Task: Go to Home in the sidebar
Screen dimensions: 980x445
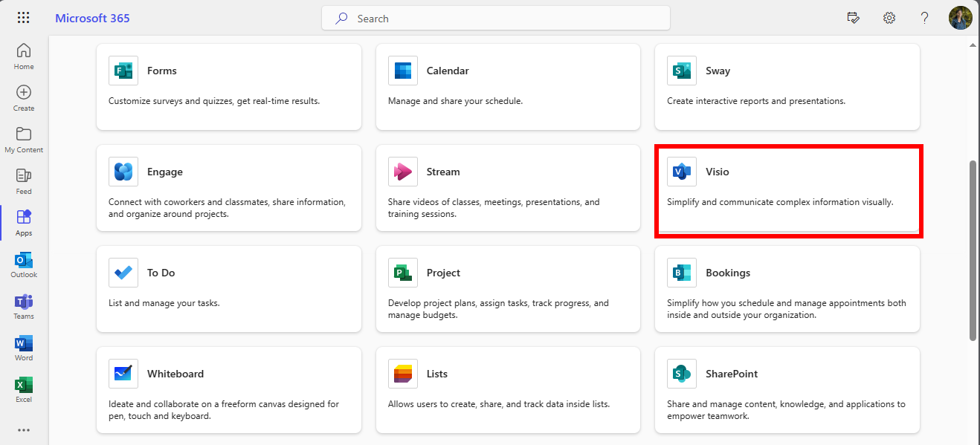Action: (x=24, y=56)
